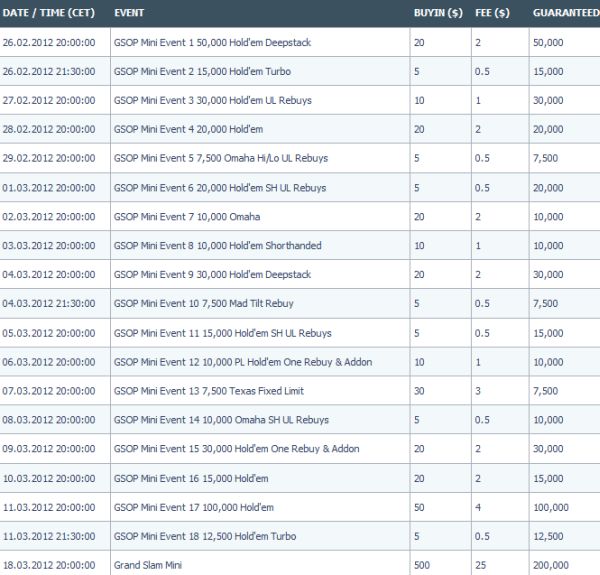Select GSOP Mini Event 4 20,000 Hold'em

click(188, 129)
